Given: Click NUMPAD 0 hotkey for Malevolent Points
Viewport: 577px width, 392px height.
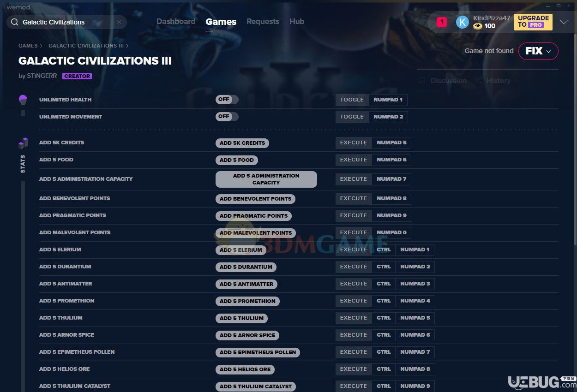Looking at the screenshot, I should (x=391, y=232).
